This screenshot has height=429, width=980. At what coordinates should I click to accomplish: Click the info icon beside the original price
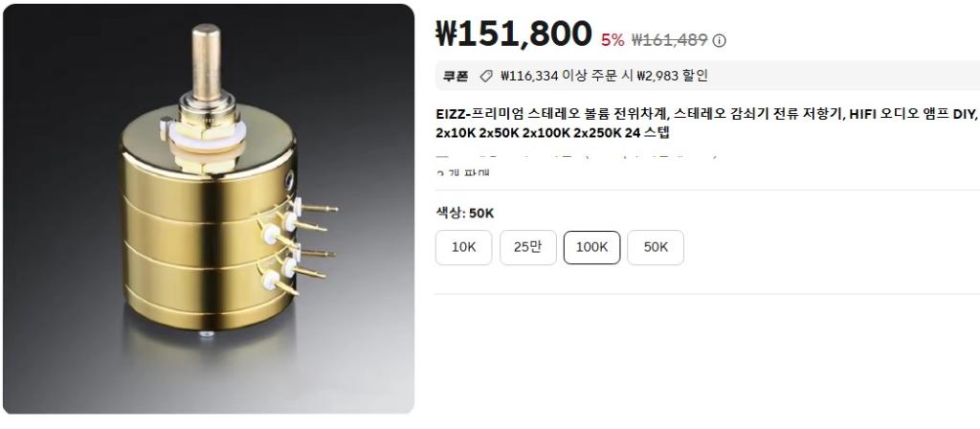pos(720,40)
